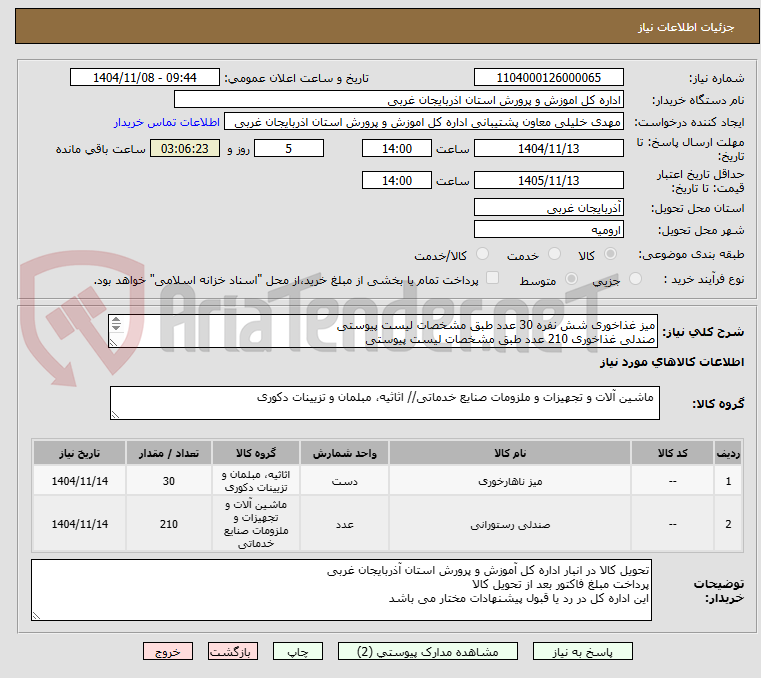The height and width of the screenshot is (678, 761).
Task: Click date 1404/11/14 in صندلی رستورانی row
Action: [x=80, y=524]
